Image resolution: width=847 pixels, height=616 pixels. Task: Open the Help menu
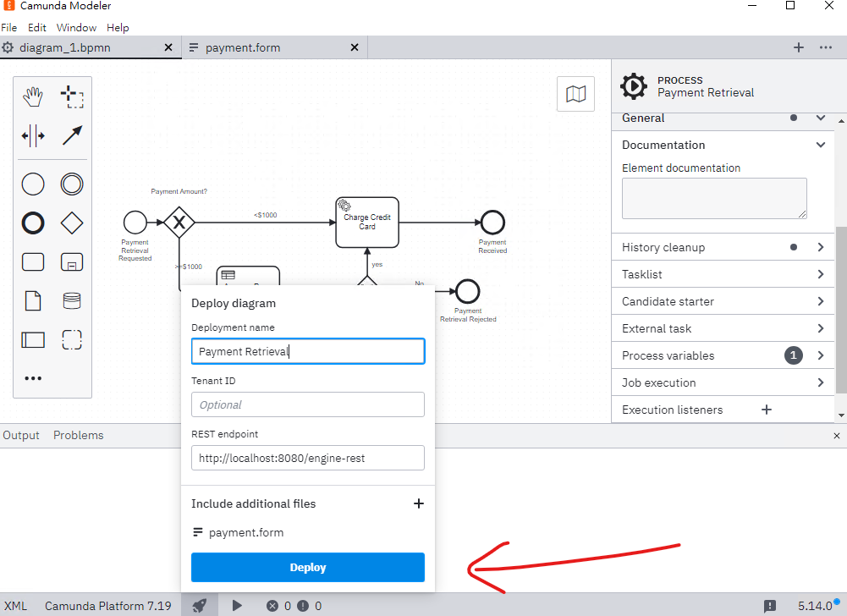point(118,28)
